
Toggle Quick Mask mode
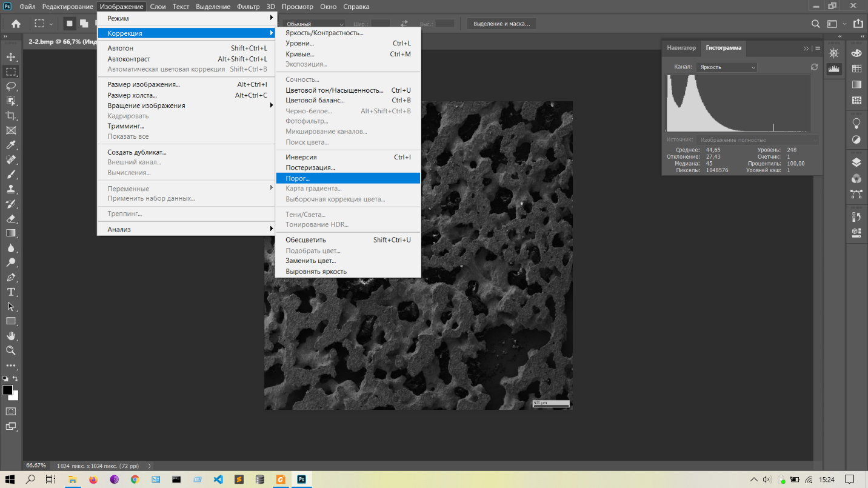pos(11,411)
